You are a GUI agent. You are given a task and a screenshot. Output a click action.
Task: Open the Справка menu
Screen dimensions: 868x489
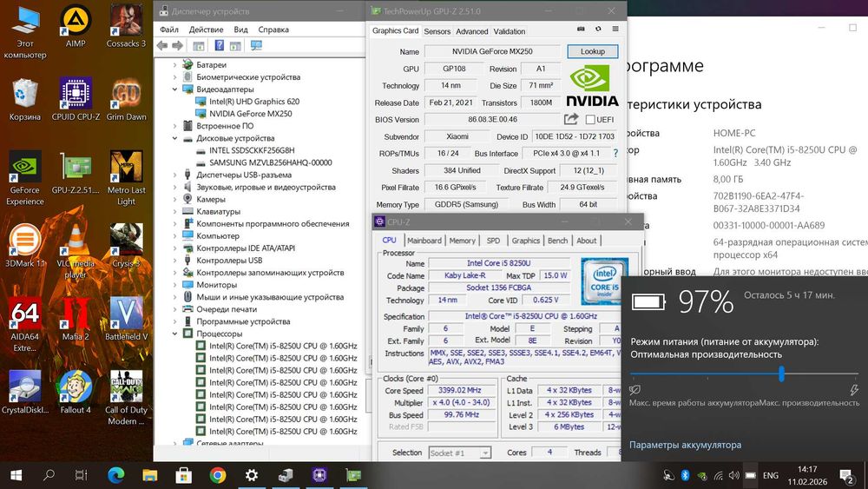273,30
